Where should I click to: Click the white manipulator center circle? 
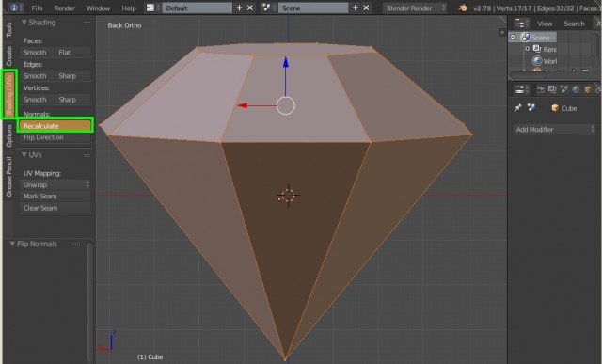tap(286, 105)
